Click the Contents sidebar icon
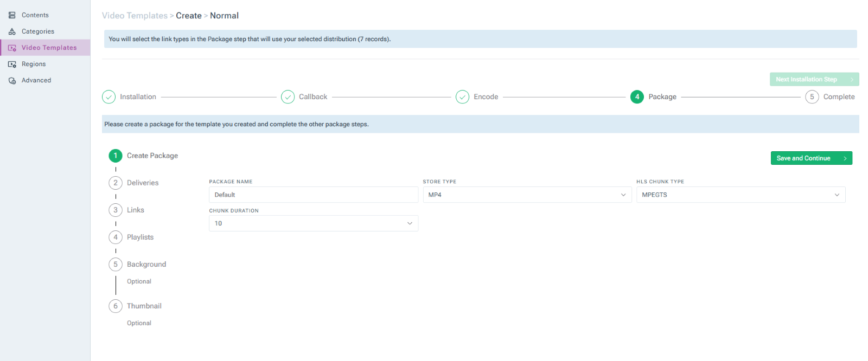This screenshot has height=361, width=868. (12, 15)
